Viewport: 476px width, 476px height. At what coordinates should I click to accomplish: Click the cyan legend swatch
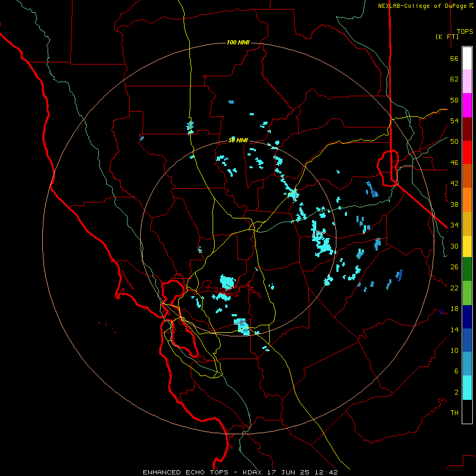(x=467, y=388)
